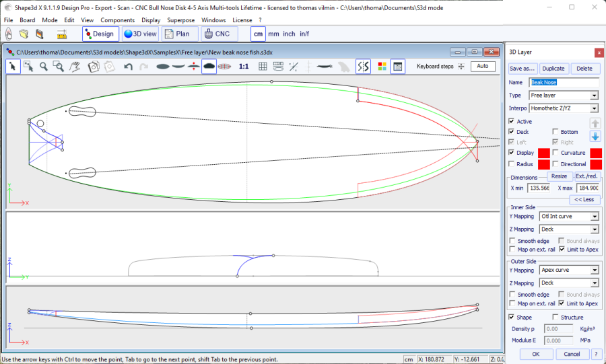The height and width of the screenshot is (364, 606).
Task: Open the color palette icon
Action: [382, 66]
